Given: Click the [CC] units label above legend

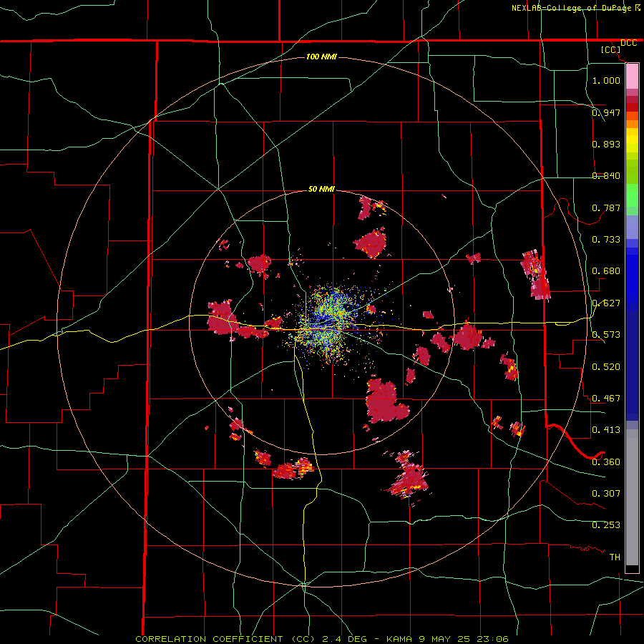Looking at the screenshot, I should (x=610, y=49).
